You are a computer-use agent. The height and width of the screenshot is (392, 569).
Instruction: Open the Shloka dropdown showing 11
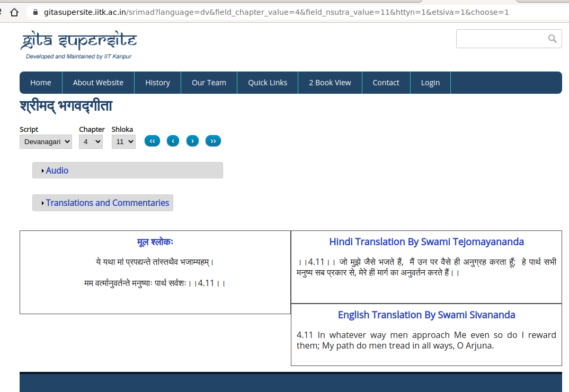(124, 141)
